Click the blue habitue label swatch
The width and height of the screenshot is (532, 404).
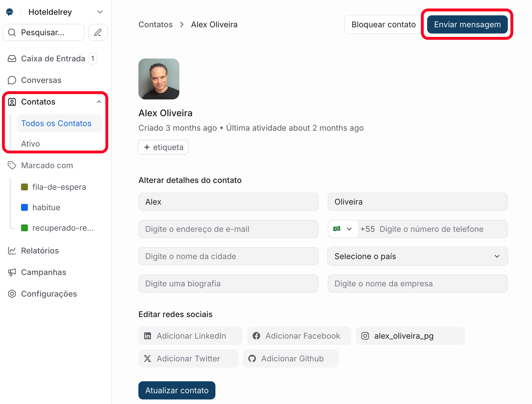tap(24, 207)
